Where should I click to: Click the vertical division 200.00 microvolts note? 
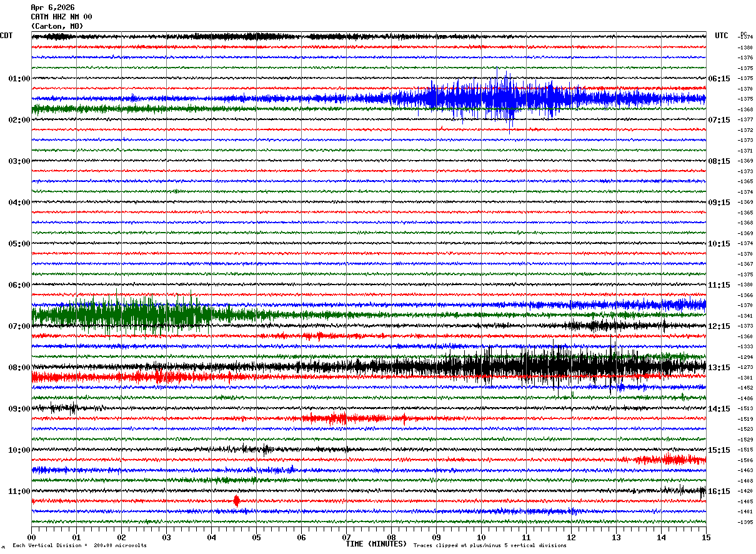79,546
